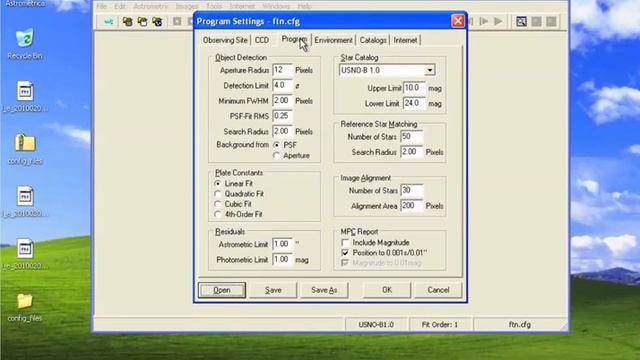640x360 pixels.
Task: Open the Star Catalog dropdown
Action: point(429,70)
